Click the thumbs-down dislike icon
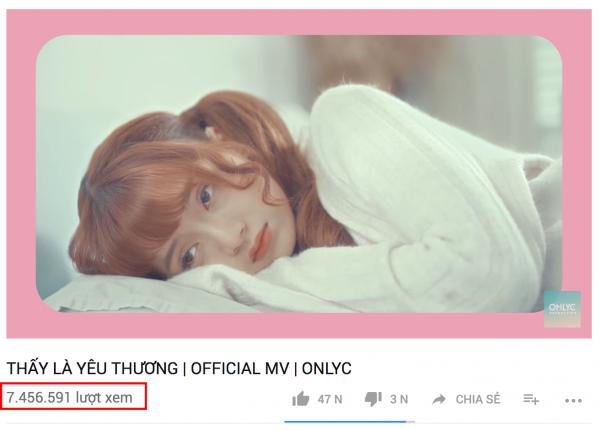The height and width of the screenshot is (430, 600). click(x=373, y=399)
